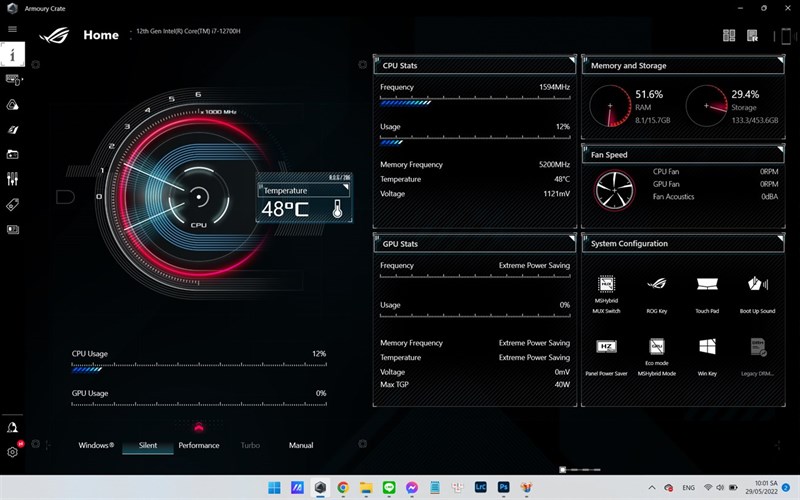Viewport: 800px width, 500px height.
Task: Open Google Chrome from taskbar
Action: tap(343, 488)
